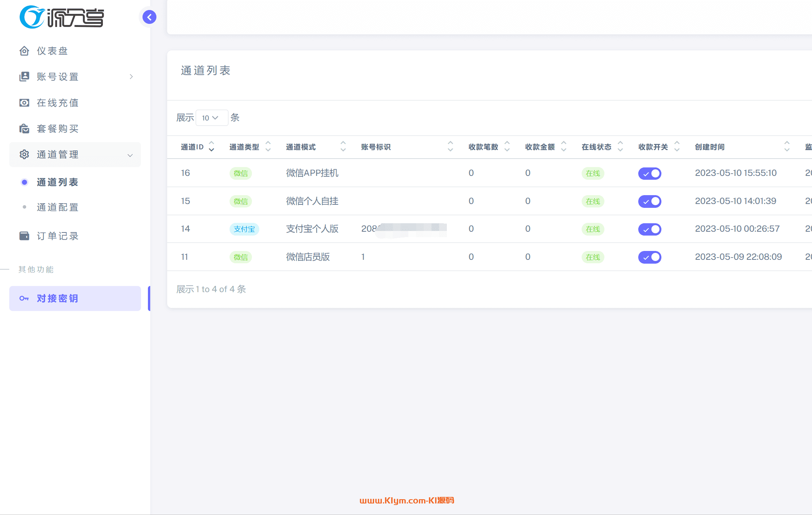Screen dimensions: 812x515
Task: Click the package purchase bag icon
Action: (24, 129)
